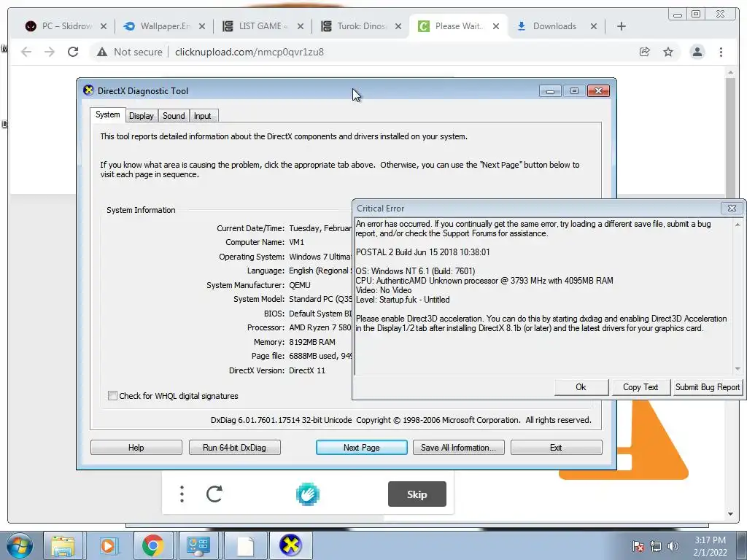Click 'Computer Name: VM1' text

coord(264,242)
